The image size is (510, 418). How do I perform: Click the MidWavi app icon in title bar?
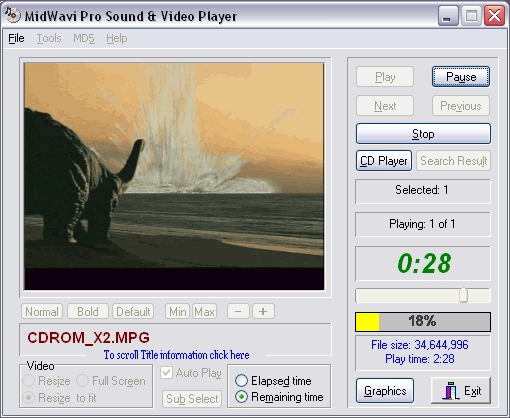coord(13,15)
